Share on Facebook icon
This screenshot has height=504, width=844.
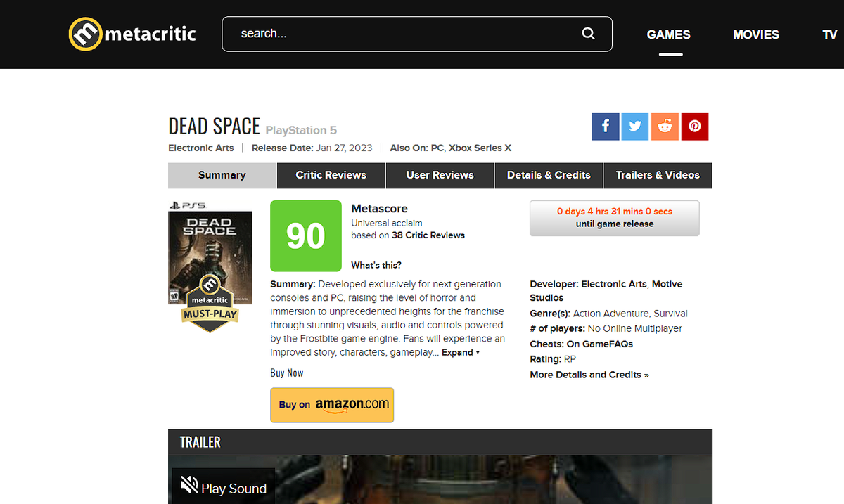click(x=606, y=127)
